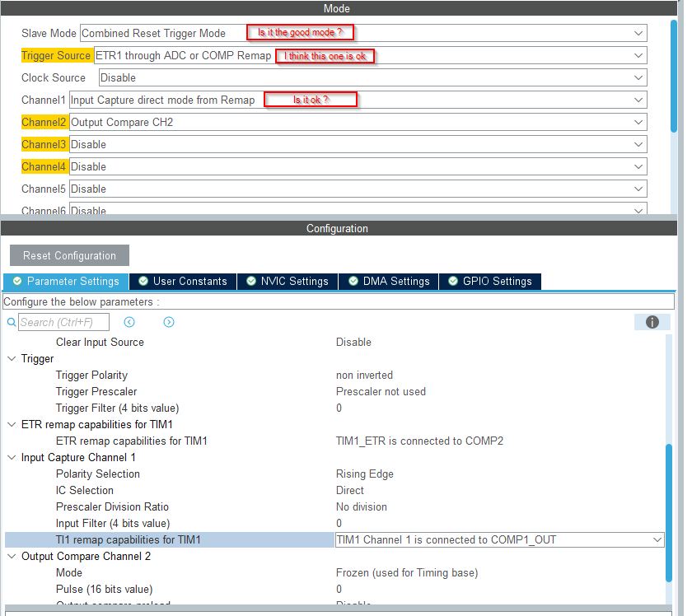Viewport: 692px width, 616px height.
Task: Open the Channel4 dropdown
Action: (x=358, y=167)
